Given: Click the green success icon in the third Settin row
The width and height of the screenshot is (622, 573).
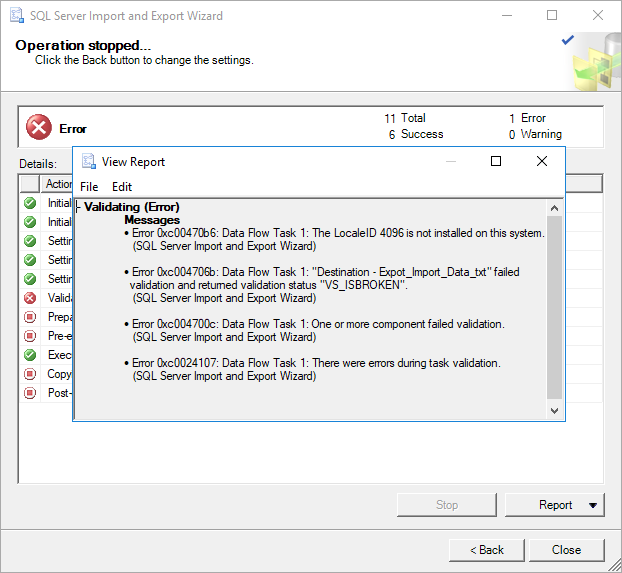Looking at the screenshot, I should (30, 279).
